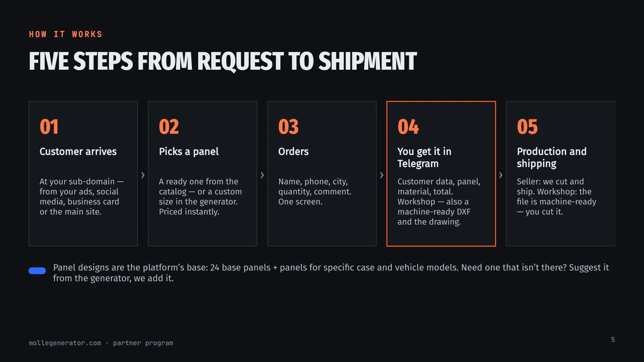The height and width of the screenshot is (362, 644).
Task: Click the Panel designs note text
Action: pyautogui.click(x=331, y=273)
